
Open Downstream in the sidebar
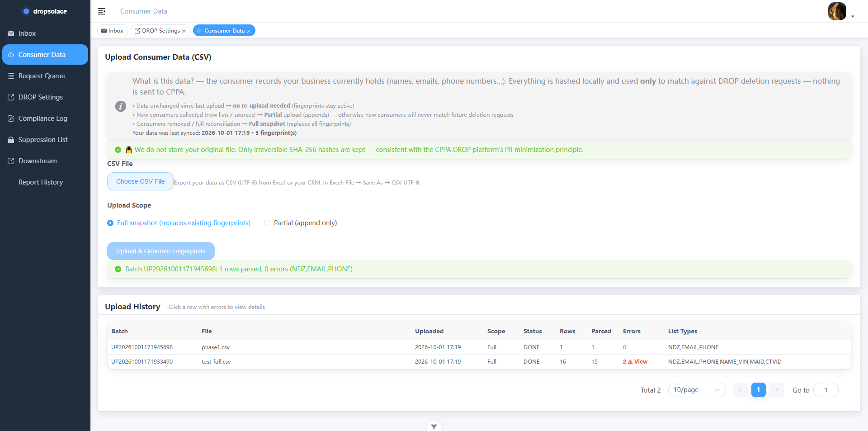(45, 161)
